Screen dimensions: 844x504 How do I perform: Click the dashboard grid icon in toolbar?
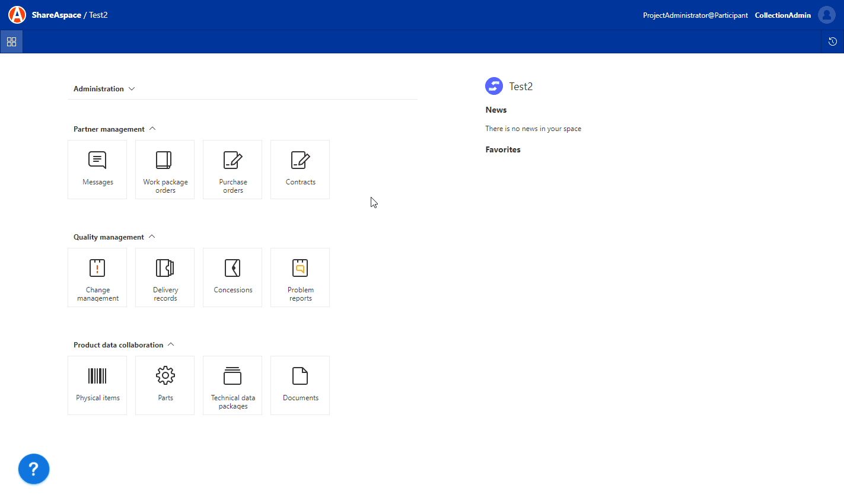[11, 42]
